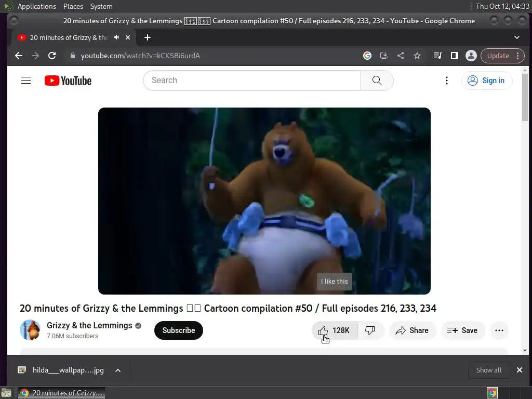Open the Applications menu
Screen dimensions: 532x399
[37, 6]
